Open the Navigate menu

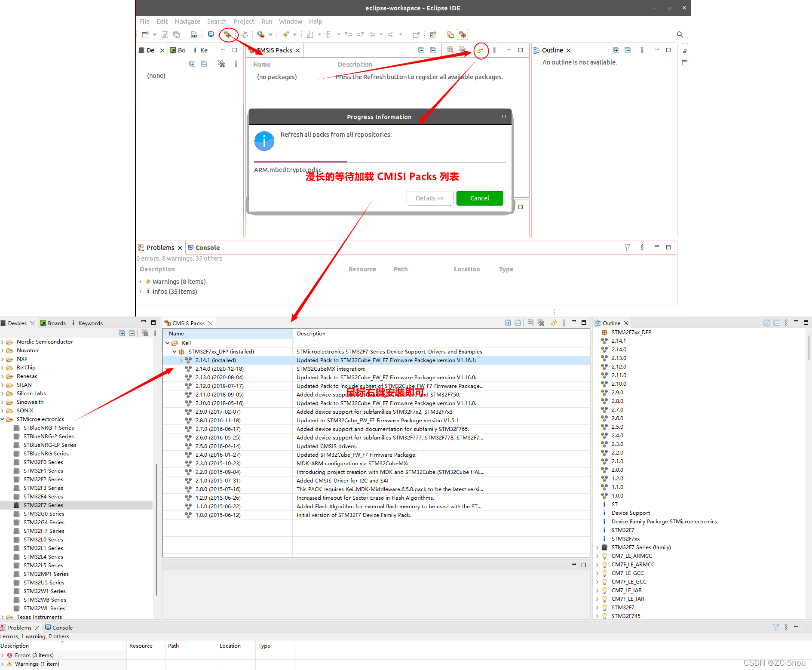pos(187,22)
